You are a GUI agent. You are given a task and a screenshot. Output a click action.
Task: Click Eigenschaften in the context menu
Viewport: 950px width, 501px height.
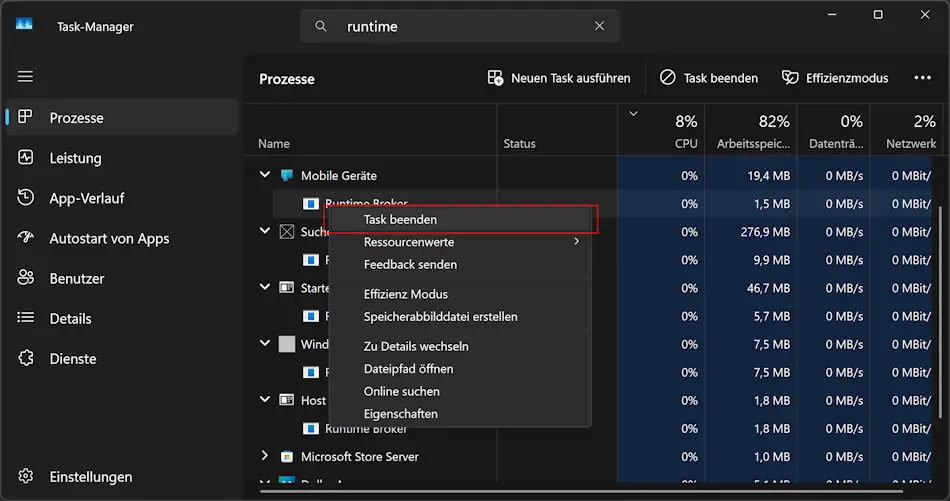[x=400, y=413]
